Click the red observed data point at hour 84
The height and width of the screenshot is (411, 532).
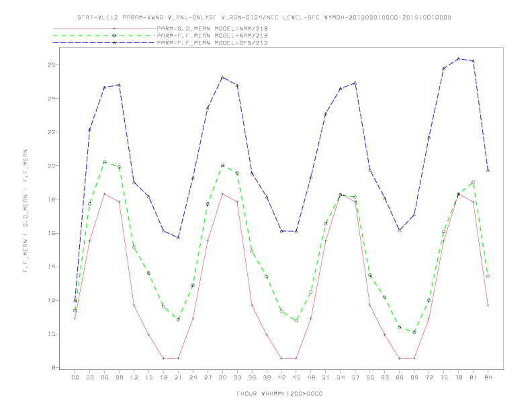click(x=488, y=305)
